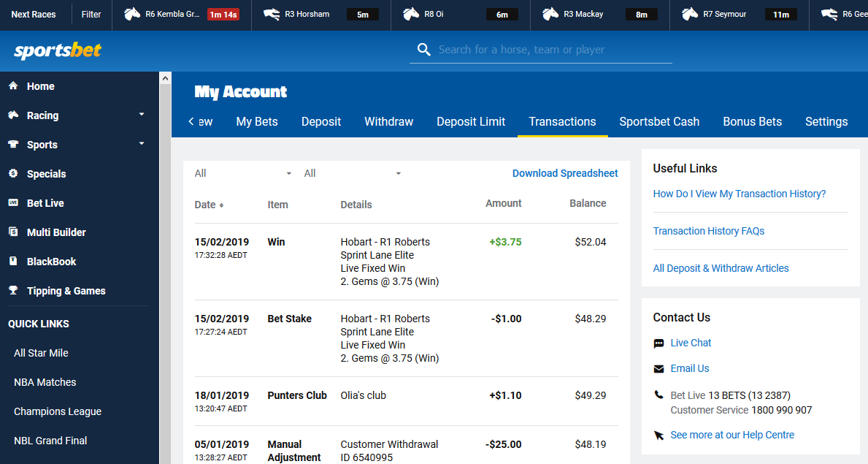868x464 pixels.
Task: Select the Transactions tab
Action: [x=562, y=121]
